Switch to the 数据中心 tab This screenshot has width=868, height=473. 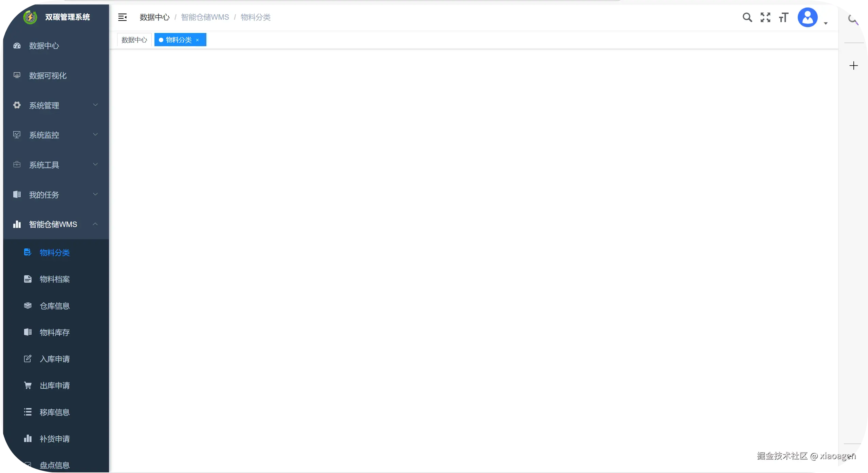coord(134,39)
